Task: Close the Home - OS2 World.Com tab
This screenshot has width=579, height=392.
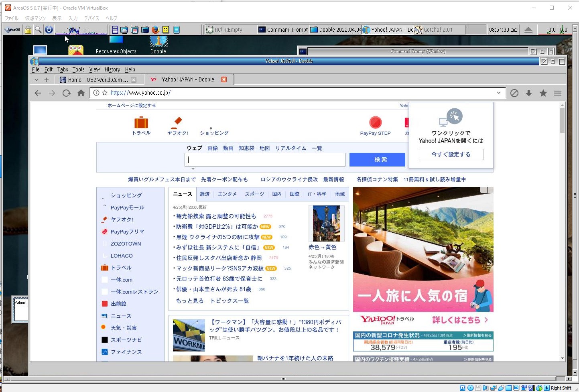Action: pos(134,80)
